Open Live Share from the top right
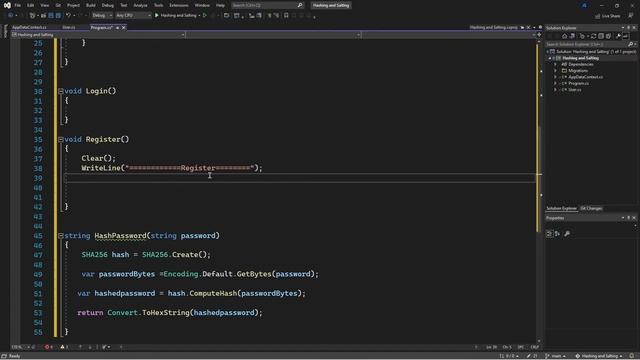The image size is (640, 360). click(607, 16)
